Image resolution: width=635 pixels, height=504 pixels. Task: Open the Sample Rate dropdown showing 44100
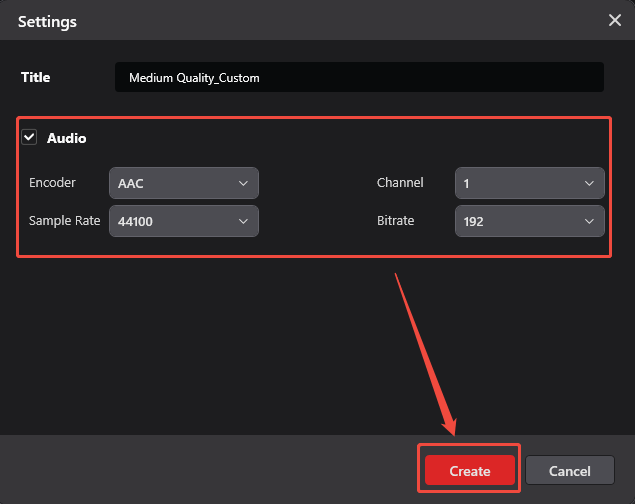(x=184, y=221)
